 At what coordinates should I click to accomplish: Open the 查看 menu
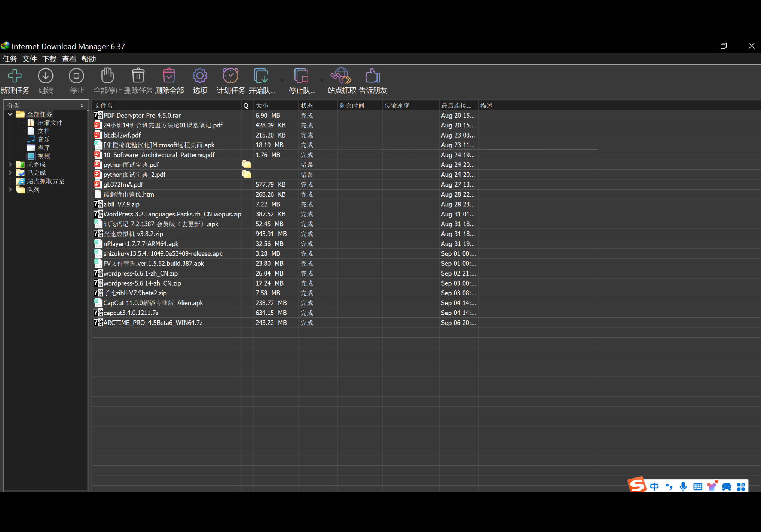pos(69,59)
